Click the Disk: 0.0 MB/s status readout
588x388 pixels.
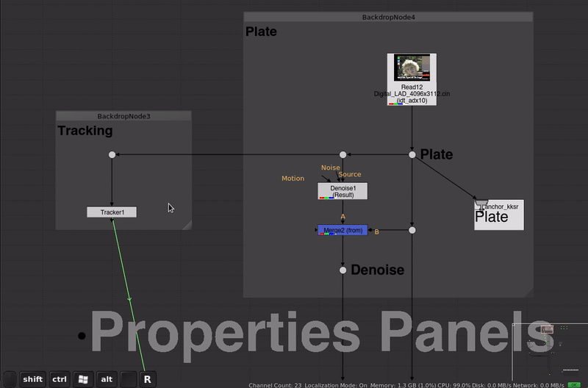[x=492, y=385]
